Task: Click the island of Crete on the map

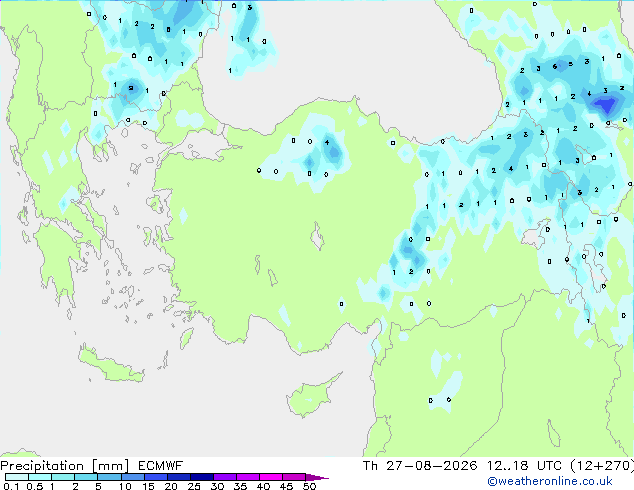Action: (x=110, y=365)
